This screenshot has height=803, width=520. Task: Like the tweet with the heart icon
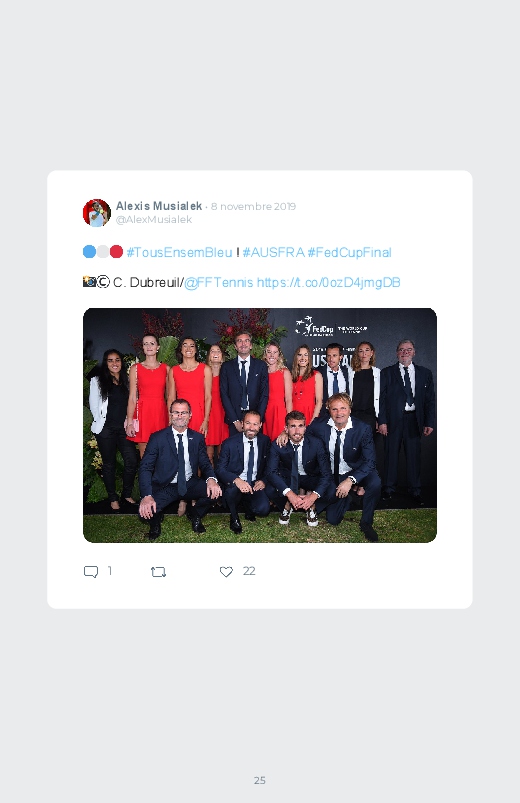click(226, 572)
